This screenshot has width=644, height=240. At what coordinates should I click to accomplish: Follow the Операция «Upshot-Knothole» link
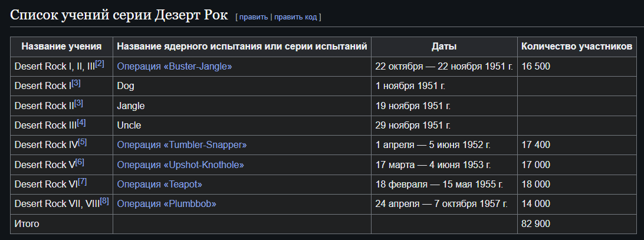tap(180, 165)
